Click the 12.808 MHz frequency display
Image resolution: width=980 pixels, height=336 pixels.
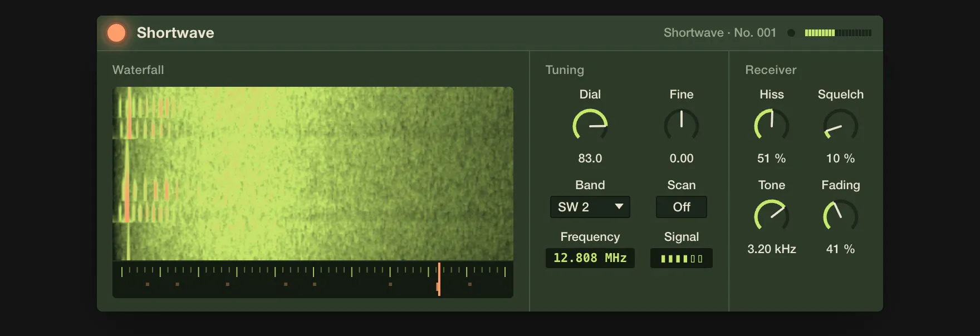coord(590,258)
